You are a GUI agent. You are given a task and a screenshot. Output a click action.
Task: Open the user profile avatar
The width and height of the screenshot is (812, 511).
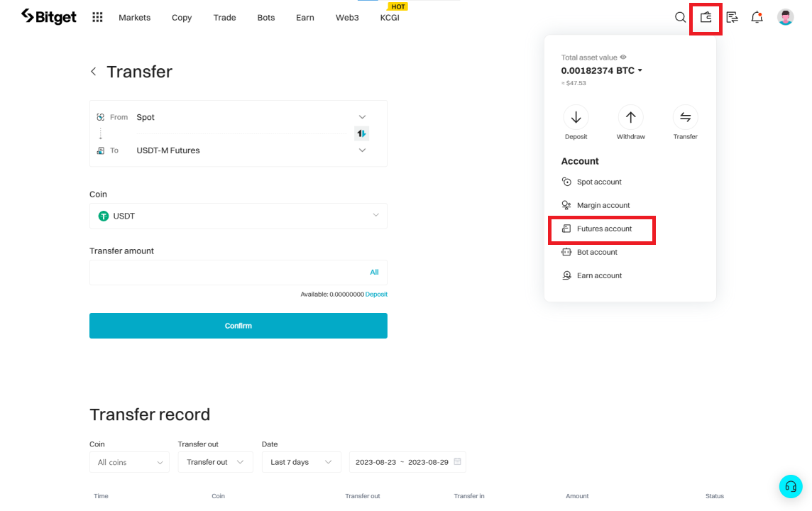pyautogui.click(x=785, y=17)
